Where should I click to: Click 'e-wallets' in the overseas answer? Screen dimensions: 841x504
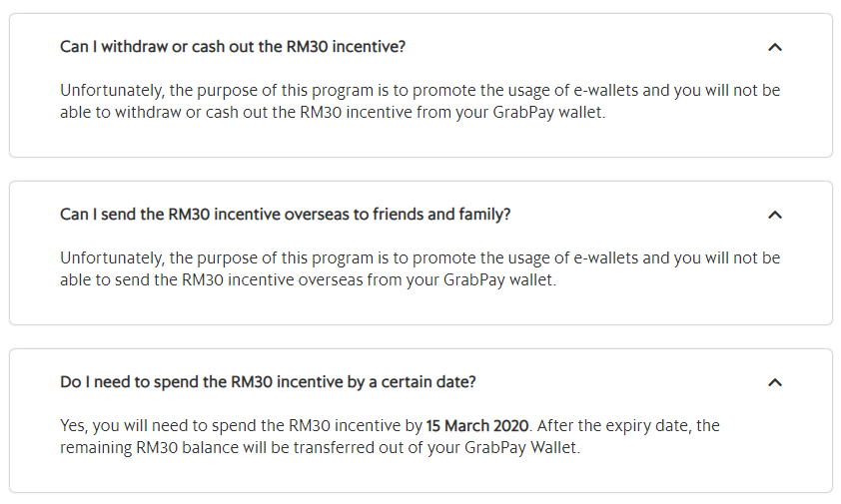pos(604,257)
